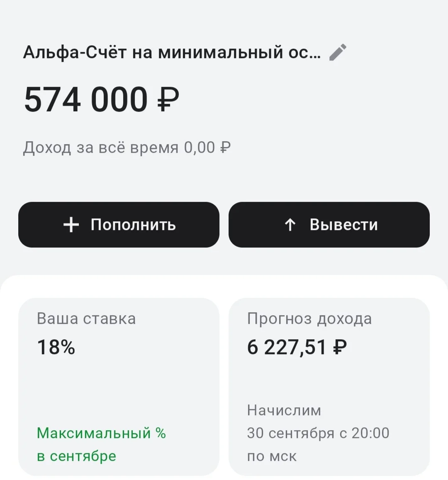This screenshot has height=480, width=448.
Task: Tap the green Максимальный % в сентябре text
Action: click(x=101, y=444)
